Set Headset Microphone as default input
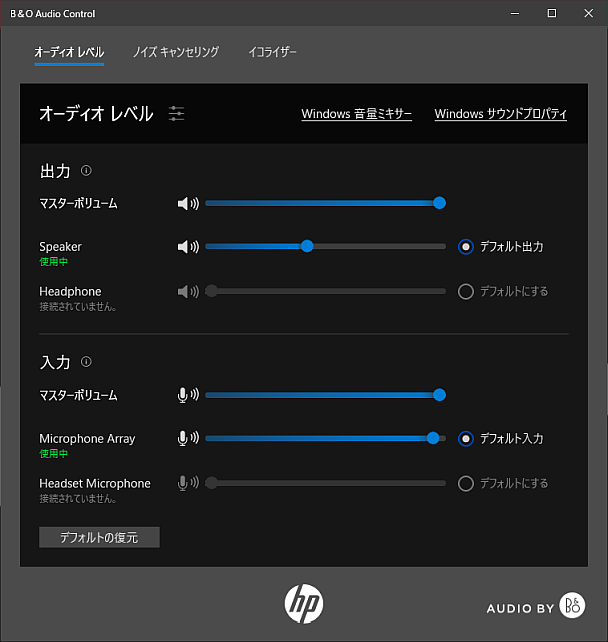 466,484
